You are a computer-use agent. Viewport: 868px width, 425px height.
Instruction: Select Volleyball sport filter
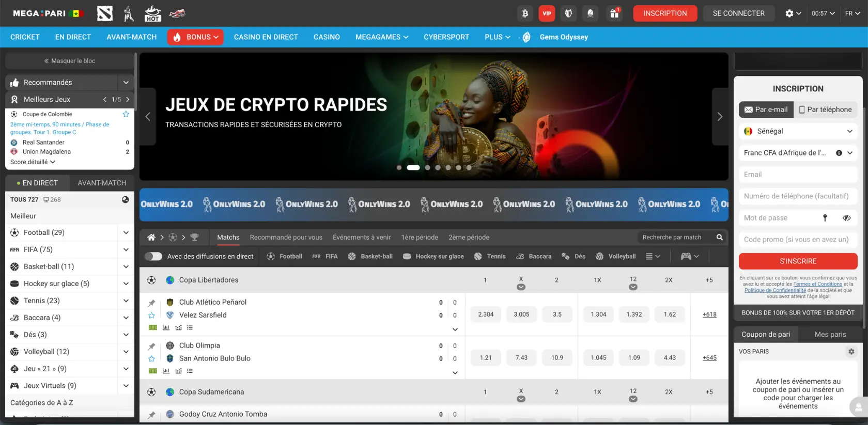pos(615,256)
